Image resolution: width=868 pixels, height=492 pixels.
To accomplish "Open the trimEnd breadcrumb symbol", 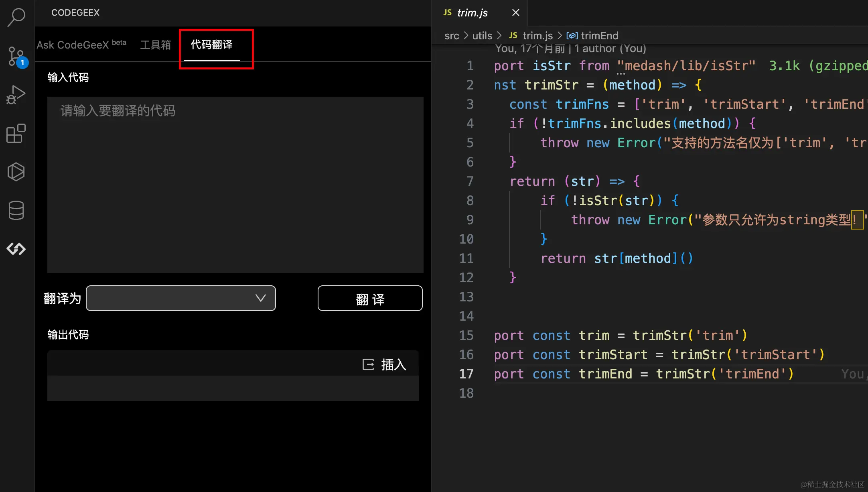I will tap(599, 36).
